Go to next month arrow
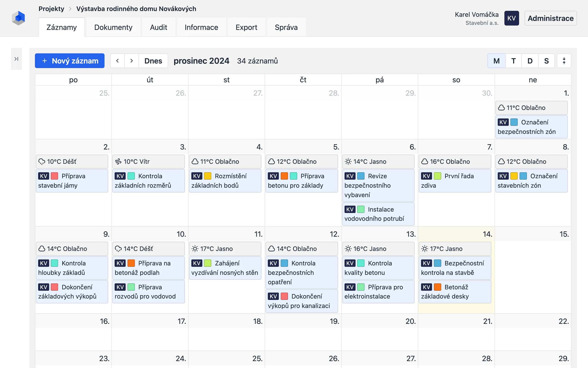 (x=131, y=61)
